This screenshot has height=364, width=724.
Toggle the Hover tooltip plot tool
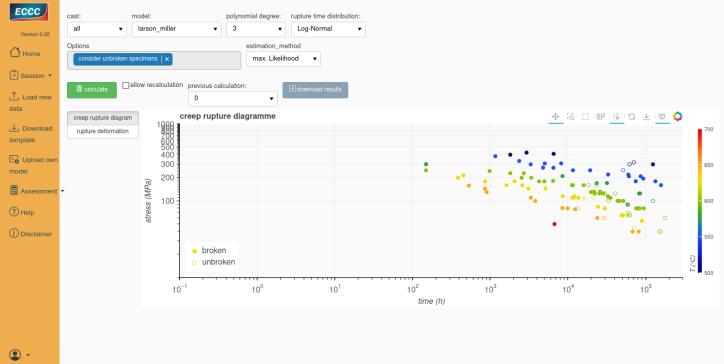pos(662,117)
